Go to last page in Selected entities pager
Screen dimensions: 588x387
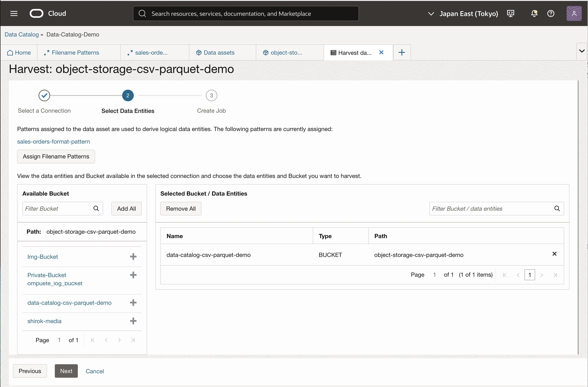point(555,275)
